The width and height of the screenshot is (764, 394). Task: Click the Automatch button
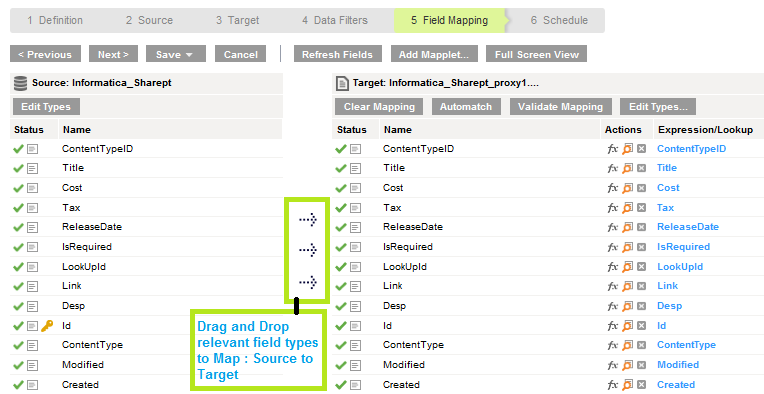coord(466,107)
